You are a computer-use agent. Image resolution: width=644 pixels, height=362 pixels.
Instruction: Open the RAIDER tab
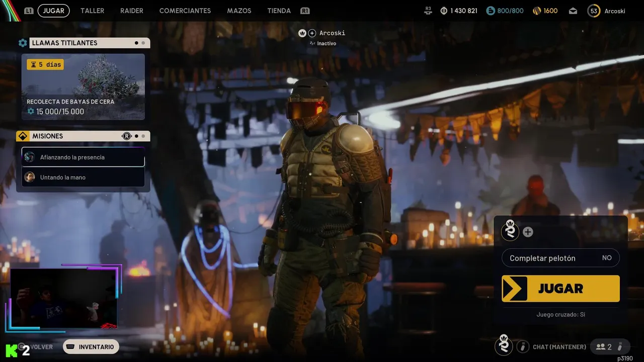132,11
